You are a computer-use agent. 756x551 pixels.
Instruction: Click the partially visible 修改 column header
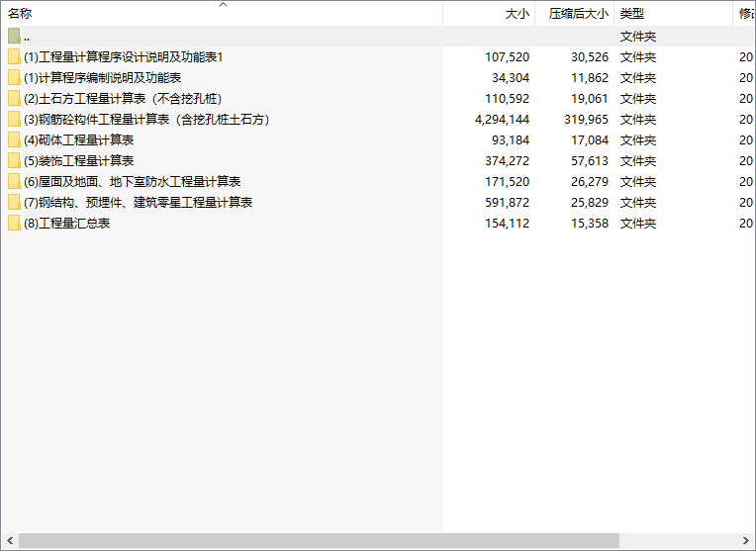pyautogui.click(x=744, y=14)
